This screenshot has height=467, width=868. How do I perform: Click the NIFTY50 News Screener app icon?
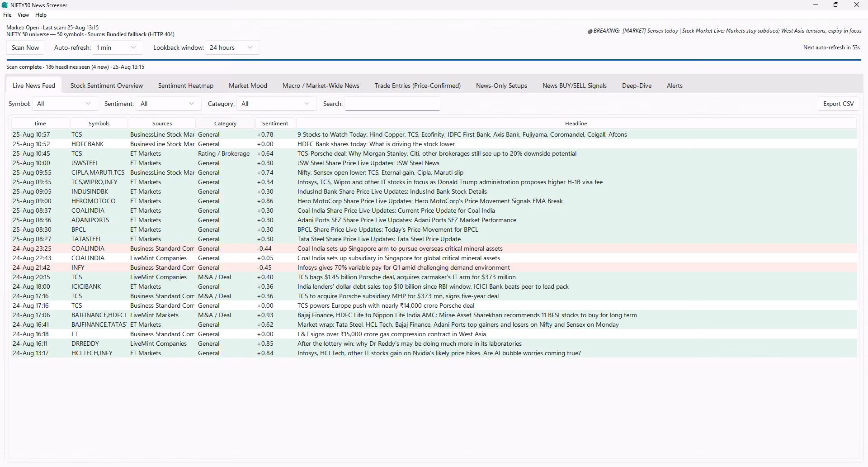pyautogui.click(x=5, y=5)
